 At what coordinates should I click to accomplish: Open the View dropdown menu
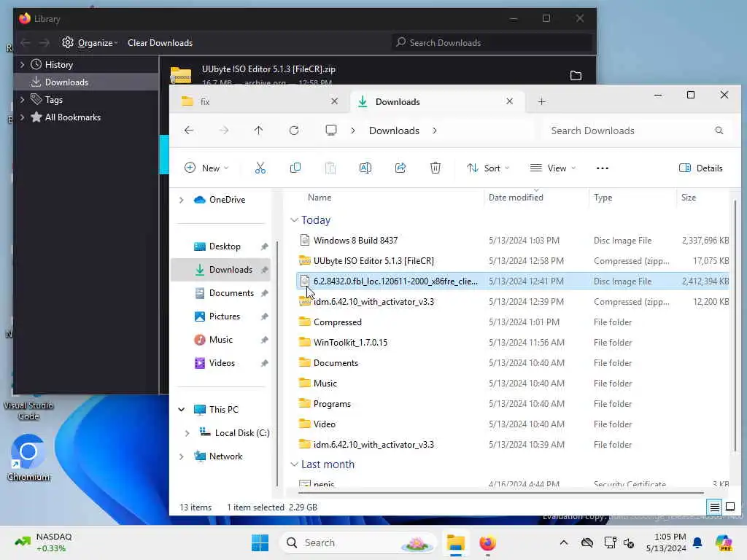553,168
